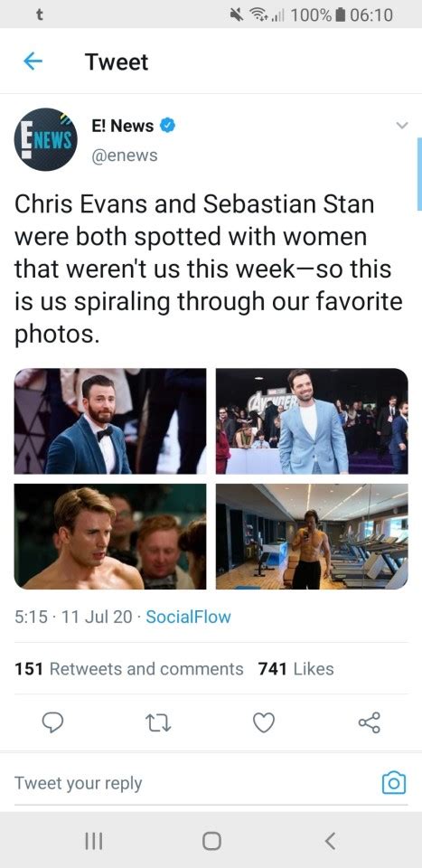Screen dimensions: 422x868
Task: Open the E! News profile avatar
Action: click(x=45, y=139)
